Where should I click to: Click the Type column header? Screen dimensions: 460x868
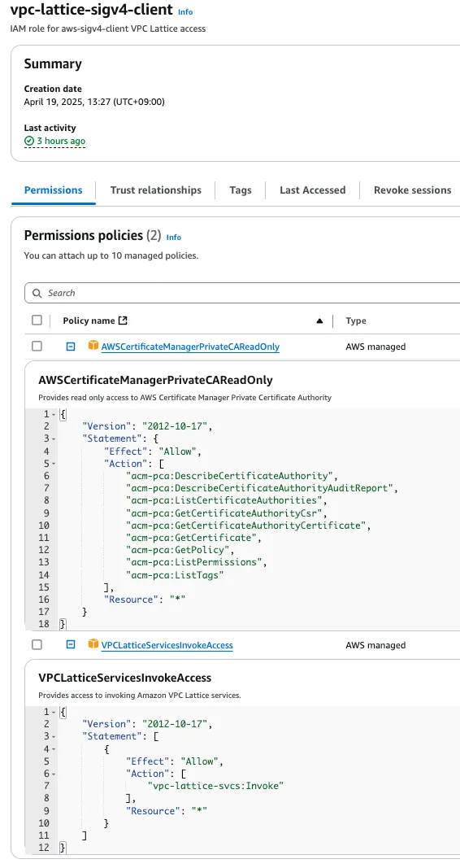point(356,321)
